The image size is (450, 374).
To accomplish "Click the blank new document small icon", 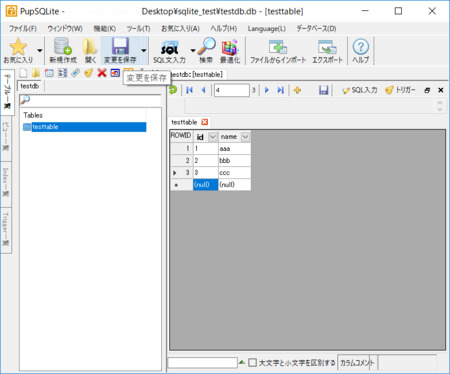I will (23, 73).
